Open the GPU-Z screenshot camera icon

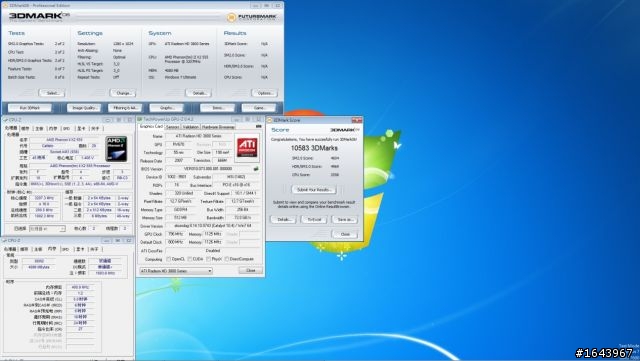point(258,127)
